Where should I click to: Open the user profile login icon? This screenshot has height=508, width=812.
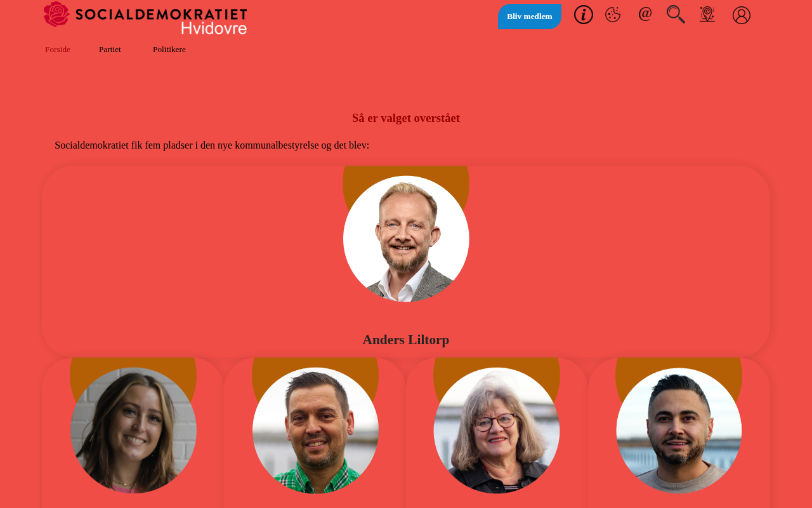(742, 15)
